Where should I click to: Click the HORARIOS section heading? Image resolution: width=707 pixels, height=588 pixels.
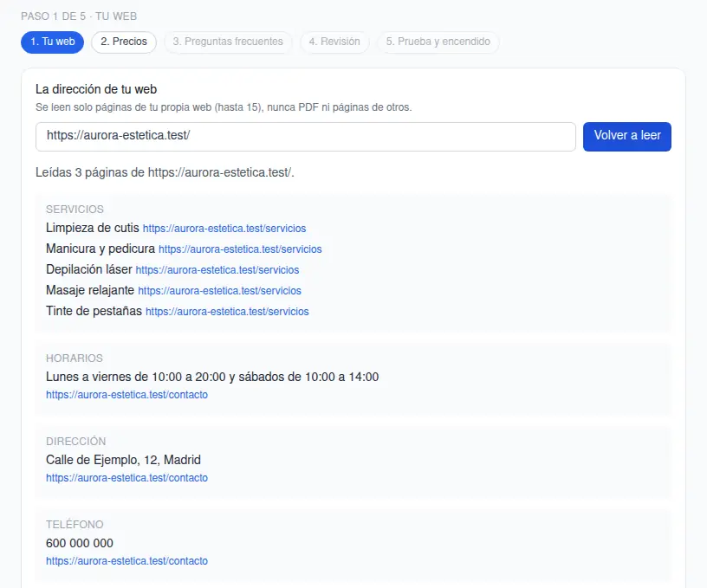[x=75, y=359]
